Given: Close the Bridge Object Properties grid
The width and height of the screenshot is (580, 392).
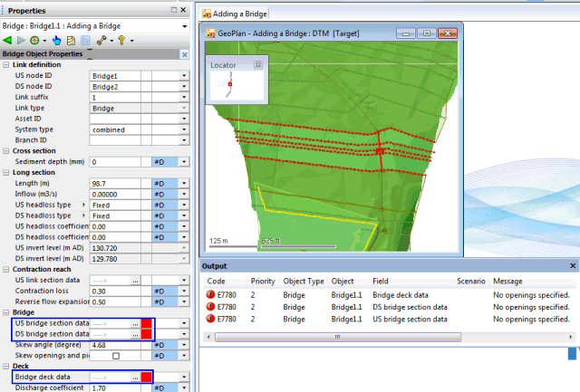Looking at the screenshot, I should pyautogui.click(x=185, y=54).
